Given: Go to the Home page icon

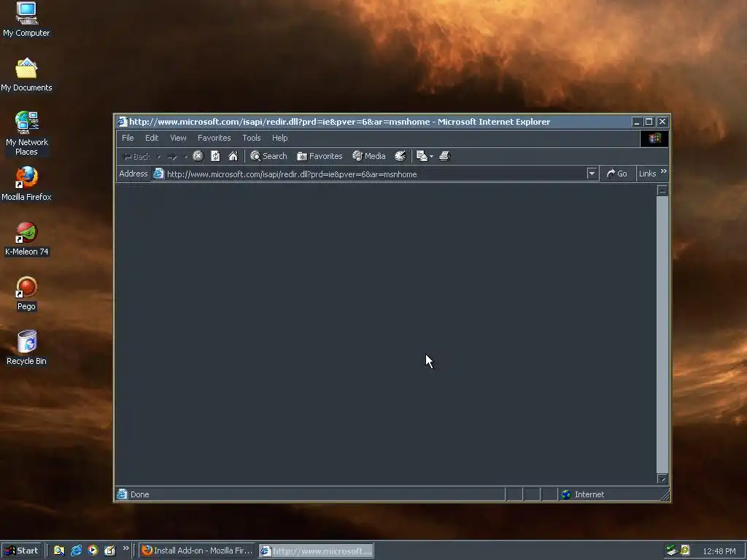Looking at the screenshot, I should (233, 156).
